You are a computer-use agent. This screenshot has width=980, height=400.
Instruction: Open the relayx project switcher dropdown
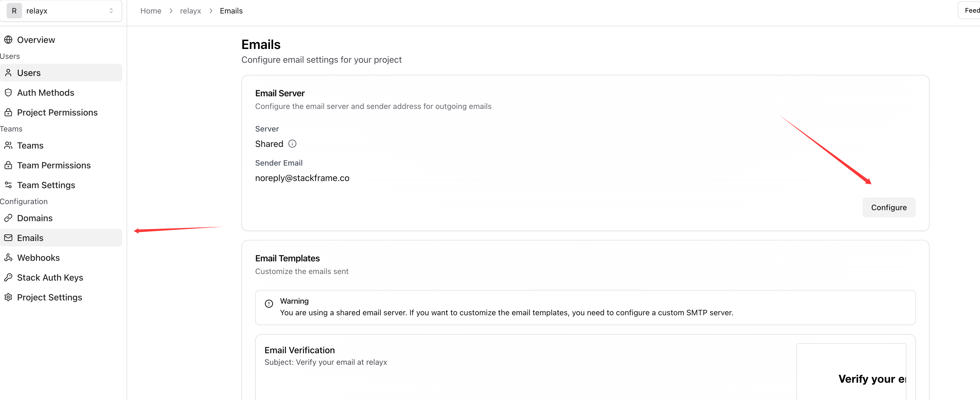(61, 11)
